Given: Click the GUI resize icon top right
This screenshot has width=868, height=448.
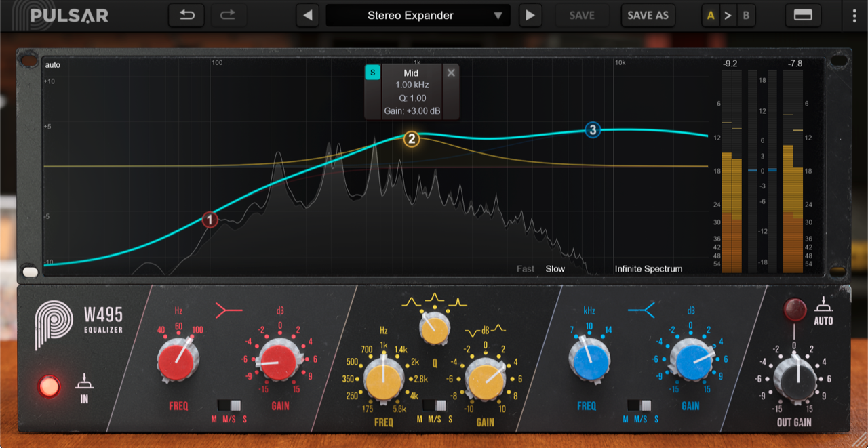Looking at the screenshot, I should tap(803, 15).
